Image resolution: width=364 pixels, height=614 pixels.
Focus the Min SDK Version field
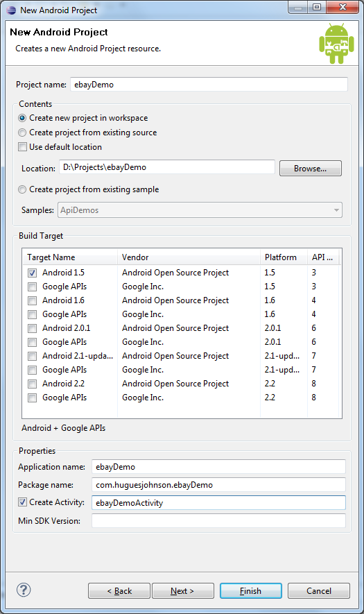pos(219,521)
